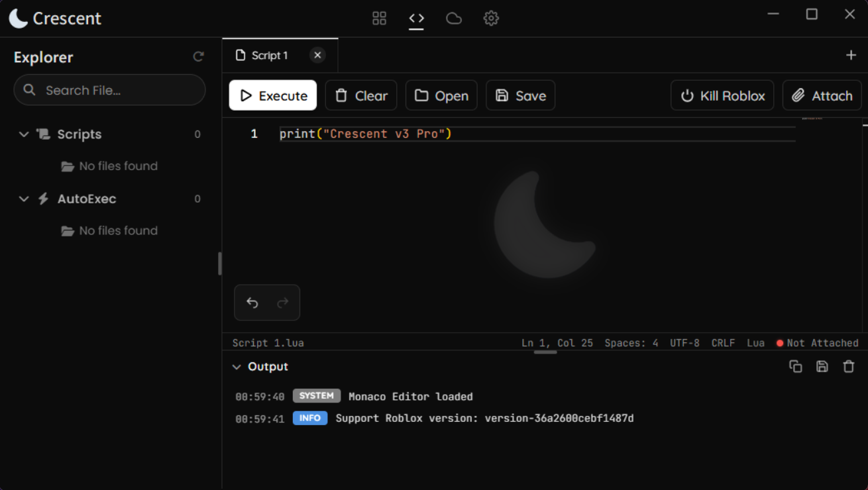Viewport: 868px width, 490px height.
Task: Click the 00:59:41 timestamp
Action: [260, 418]
